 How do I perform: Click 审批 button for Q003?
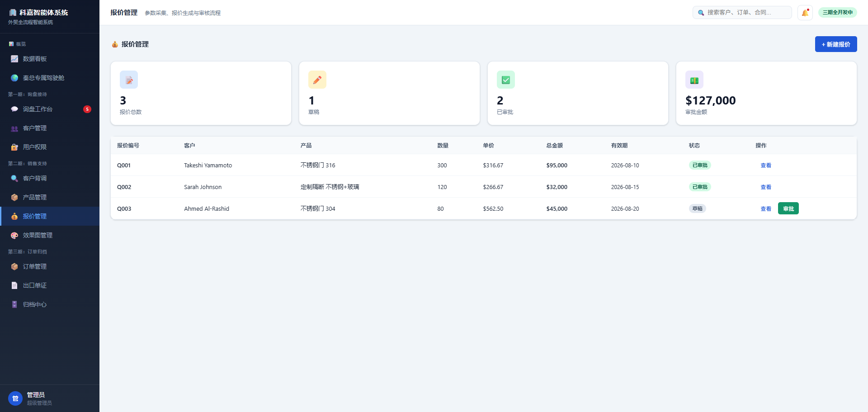[x=788, y=208]
